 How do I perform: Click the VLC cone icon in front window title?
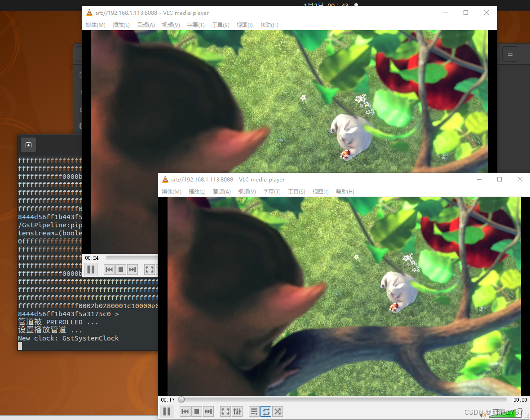click(x=165, y=179)
